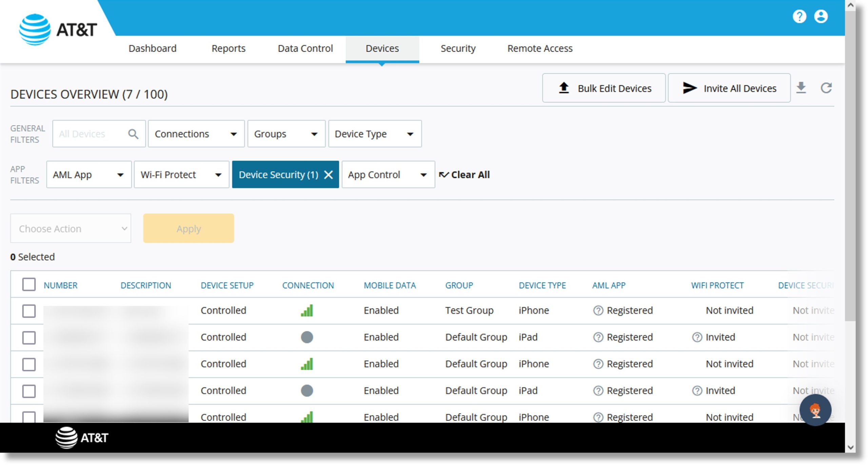Sort by the DEVICE TYPE column header

[542, 285]
